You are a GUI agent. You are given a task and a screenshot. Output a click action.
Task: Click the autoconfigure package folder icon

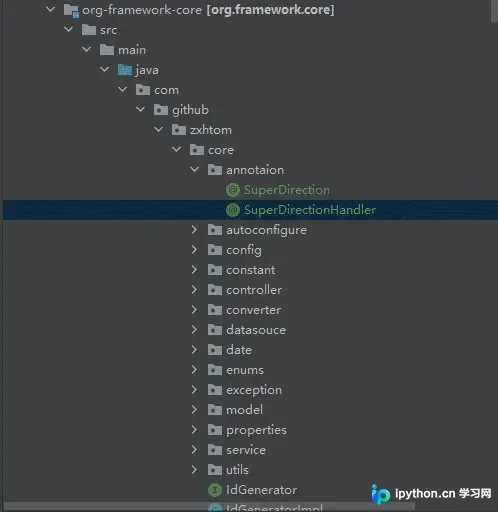[x=215, y=230]
